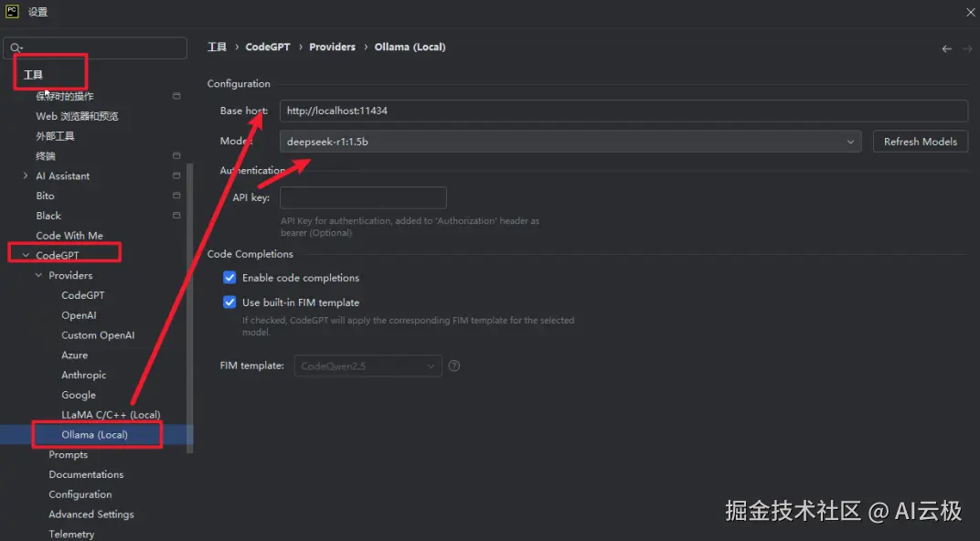Select LLaMA C/C++ (Local) provider
Viewport: 980px width, 541px height.
tap(111, 414)
